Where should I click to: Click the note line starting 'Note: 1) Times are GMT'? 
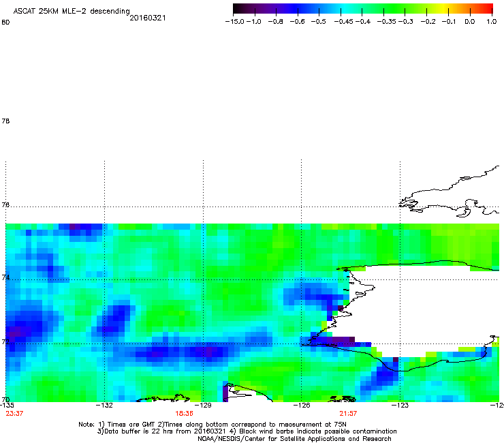tap(212, 425)
